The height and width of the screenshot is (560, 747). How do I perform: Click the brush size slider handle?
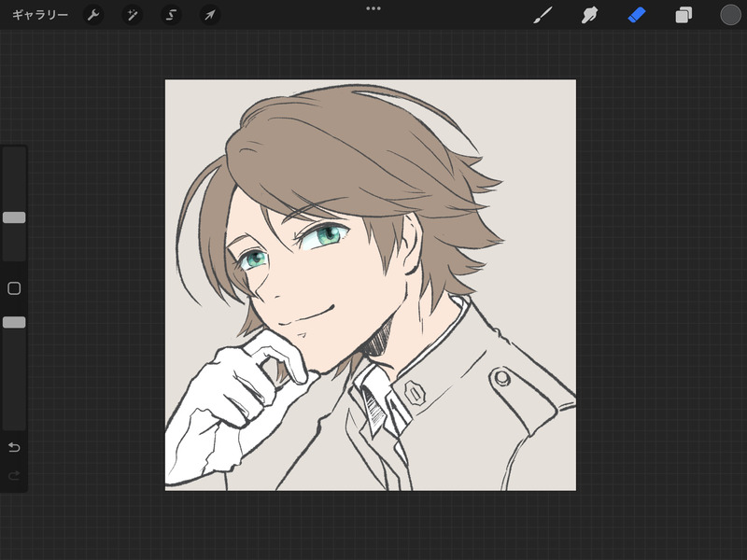[14, 217]
